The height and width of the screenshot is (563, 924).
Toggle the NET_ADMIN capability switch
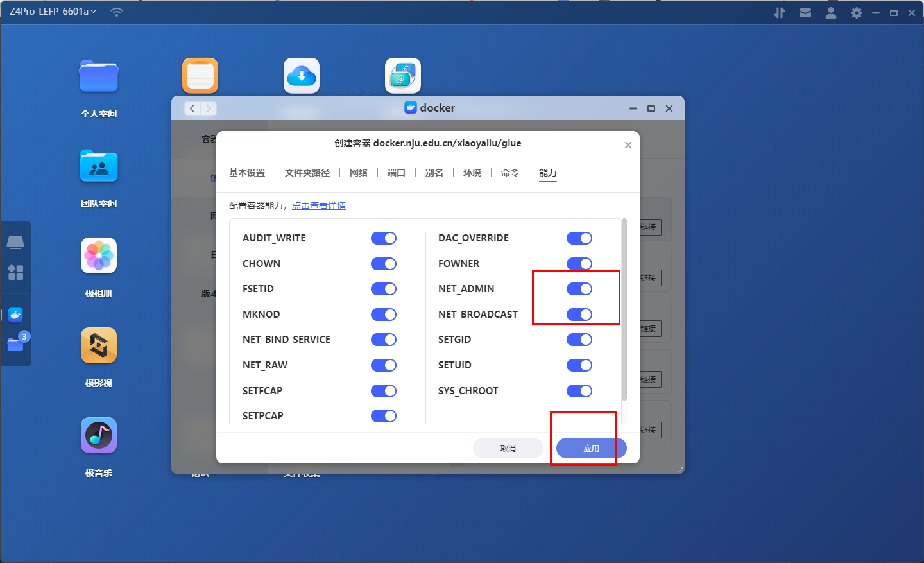click(x=579, y=289)
